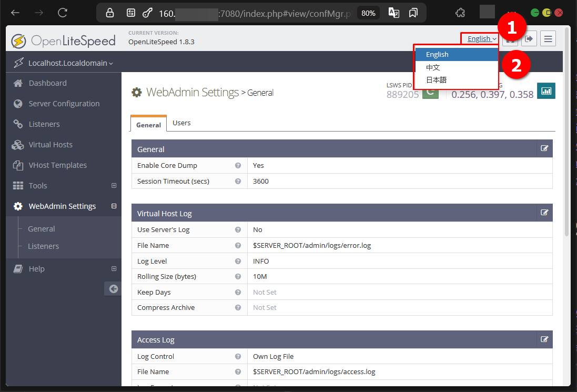Open the browser extensions puzzle icon
The width and height of the screenshot is (577, 392).
[460, 13]
